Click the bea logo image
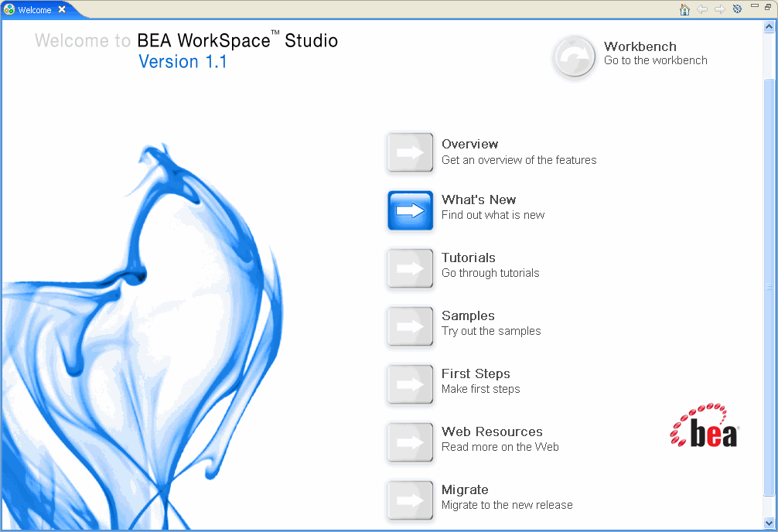 [705, 425]
